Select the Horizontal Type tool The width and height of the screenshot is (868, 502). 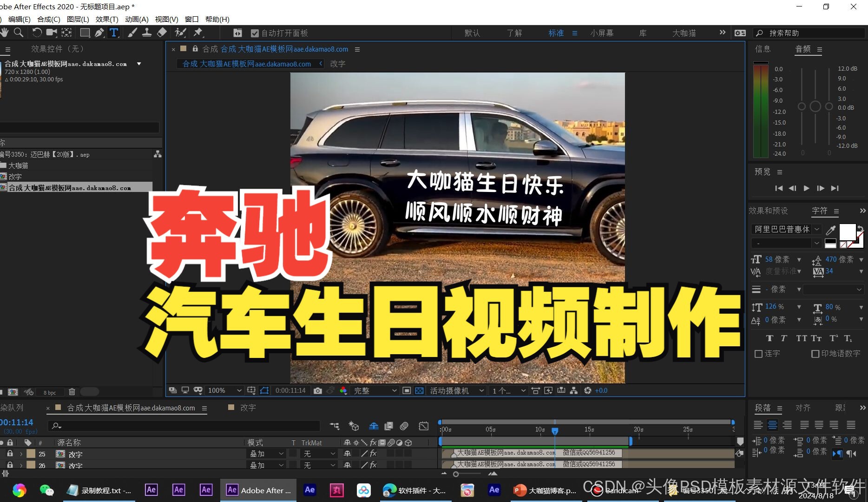114,33
